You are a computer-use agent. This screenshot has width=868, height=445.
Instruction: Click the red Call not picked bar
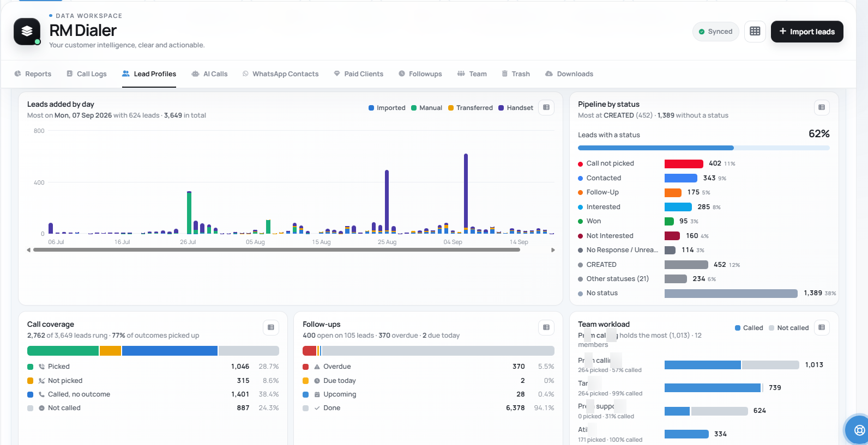click(684, 163)
